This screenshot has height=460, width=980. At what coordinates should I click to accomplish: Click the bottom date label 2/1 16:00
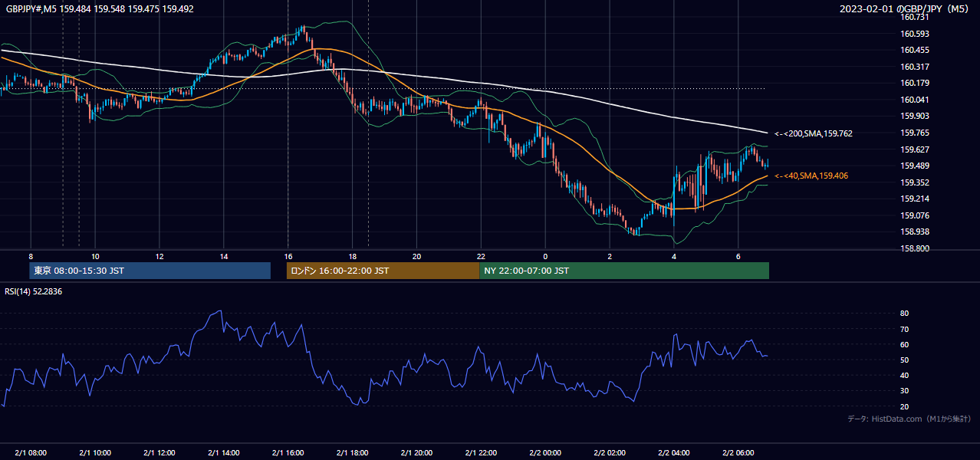pyautogui.click(x=288, y=452)
